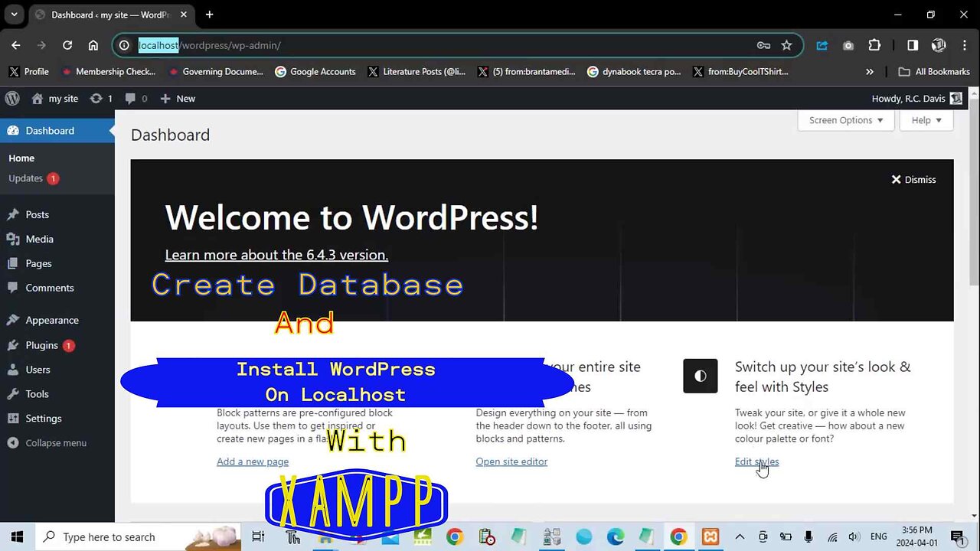The width and height of the screenshot is (980, 551).
Task: Open Microsoft Edge from the taskbar
Action: click(616, 537)
